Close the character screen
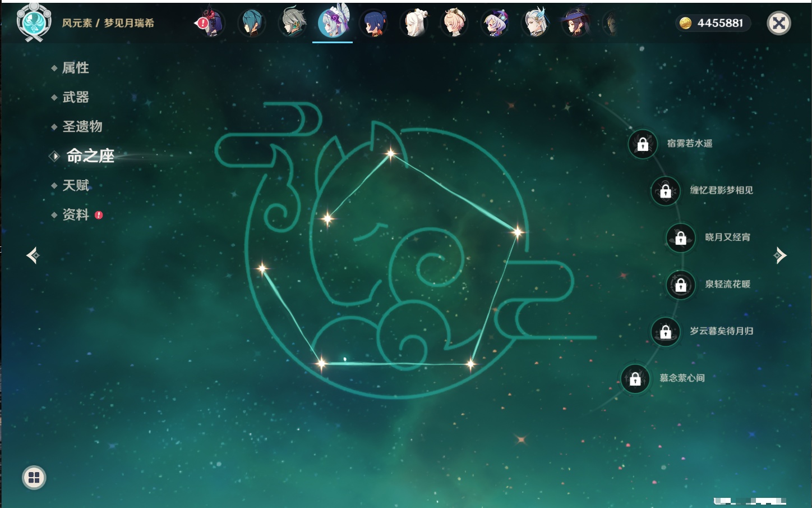 (779, 23)
